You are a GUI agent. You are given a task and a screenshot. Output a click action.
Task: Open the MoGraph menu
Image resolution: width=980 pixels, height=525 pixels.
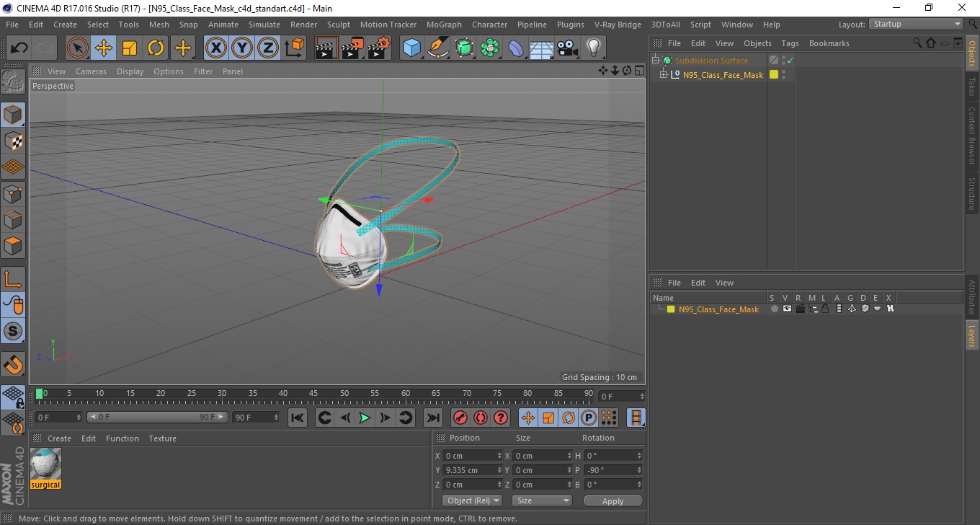pos(444,25)
